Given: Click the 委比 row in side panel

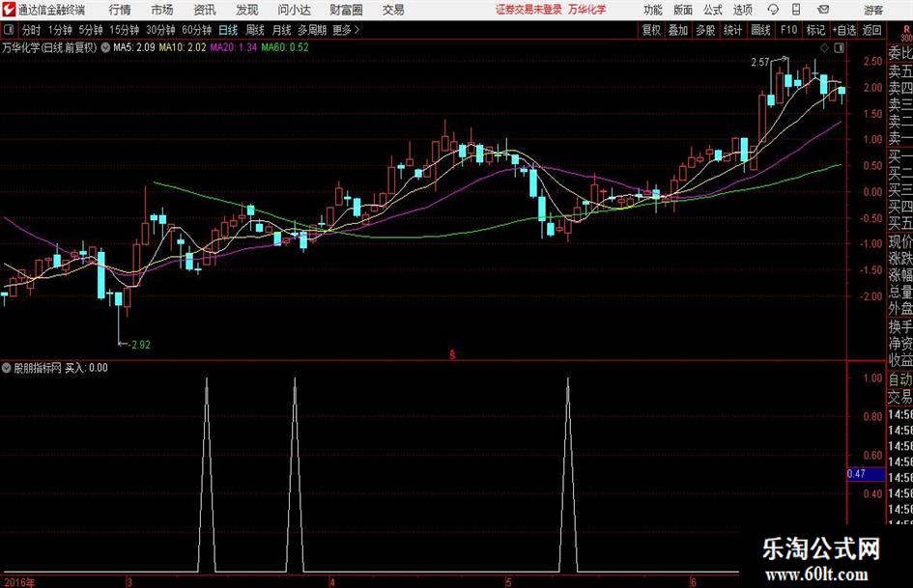Looking at the screenshot, I should point(900,53).
